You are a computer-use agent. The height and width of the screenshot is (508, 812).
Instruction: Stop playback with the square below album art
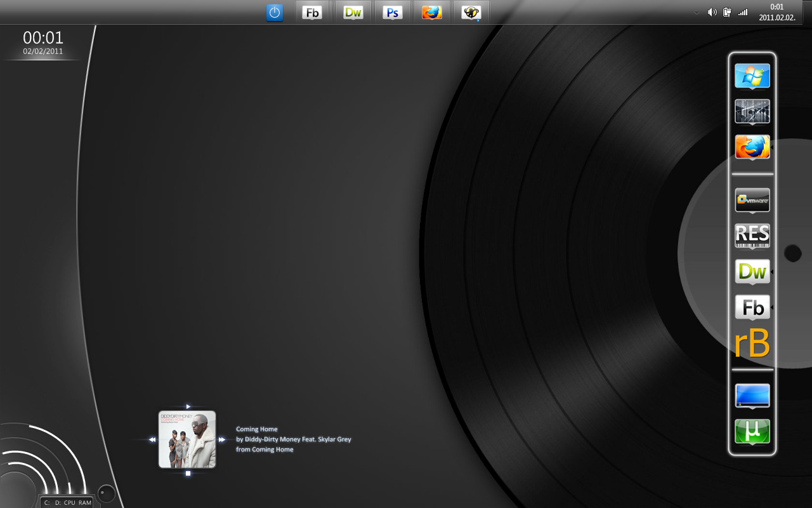(188, 473)
